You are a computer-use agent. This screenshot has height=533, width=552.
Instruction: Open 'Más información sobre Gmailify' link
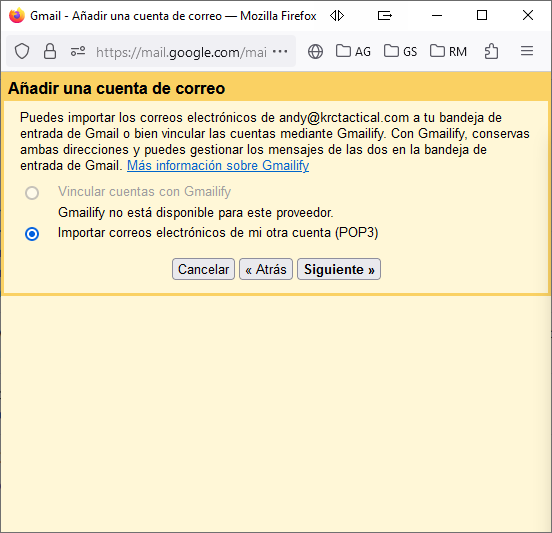click(218, 165)
